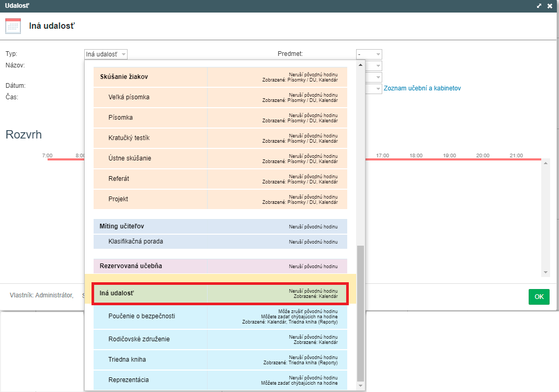
Task: Select Rezervovaná učebňa event type
Action: (220, 266)
